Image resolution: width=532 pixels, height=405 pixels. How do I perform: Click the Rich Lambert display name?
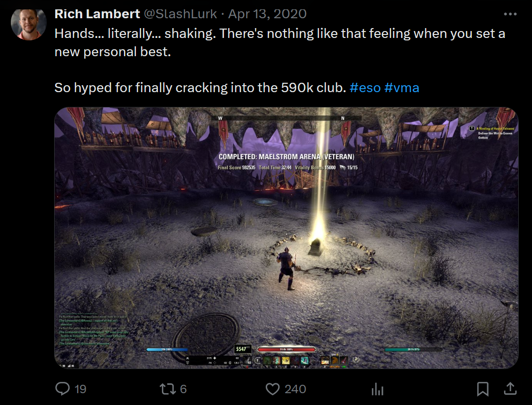(x=97, y=14)
